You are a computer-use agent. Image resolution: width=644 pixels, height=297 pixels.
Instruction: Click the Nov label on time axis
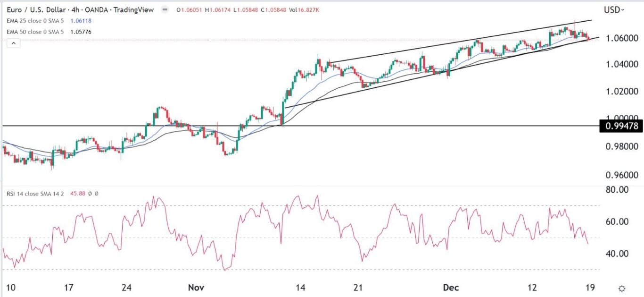pyautogui.click(x=196, y=287)
